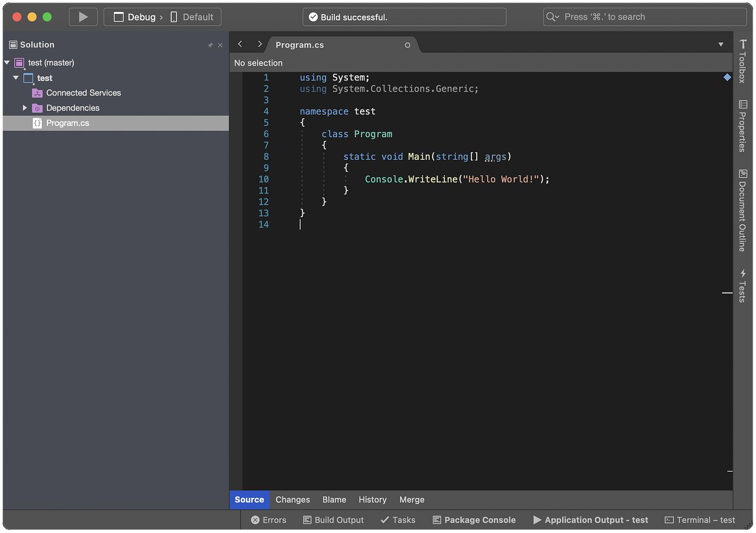Viewport: 756px width, 533px height.
Task: Open the Toolbox side panel
Action: 743,62
